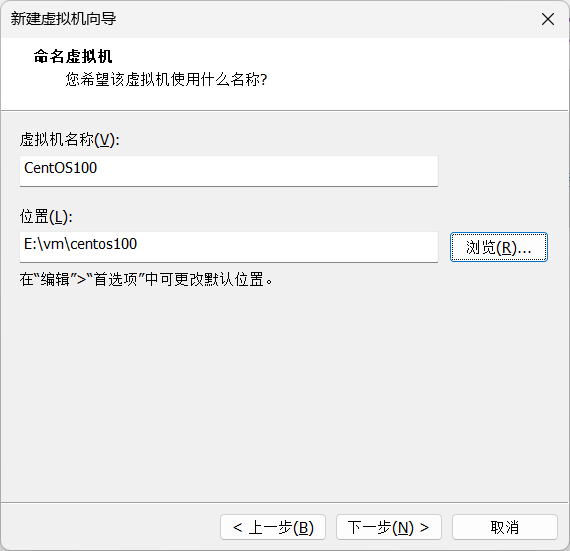The image size is (570, 551).
Task: Close the 新建虚拟机向导 dialog with X
Action: point(547,19)
